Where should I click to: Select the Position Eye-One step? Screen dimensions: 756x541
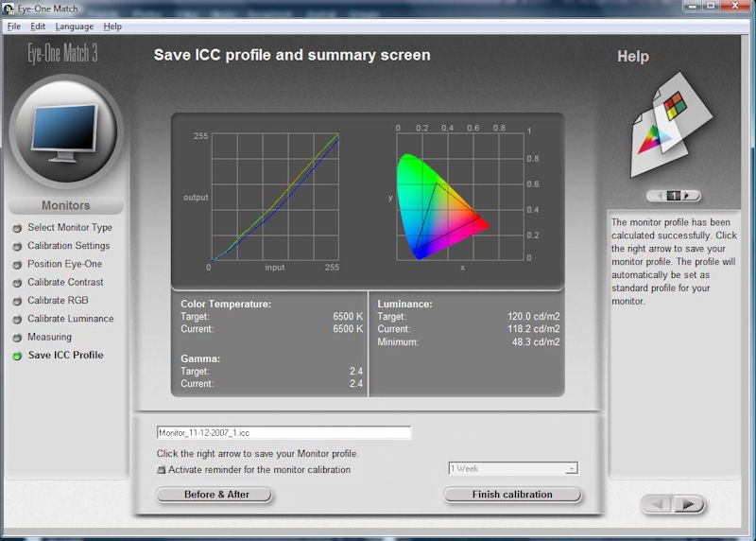point(64,264)
